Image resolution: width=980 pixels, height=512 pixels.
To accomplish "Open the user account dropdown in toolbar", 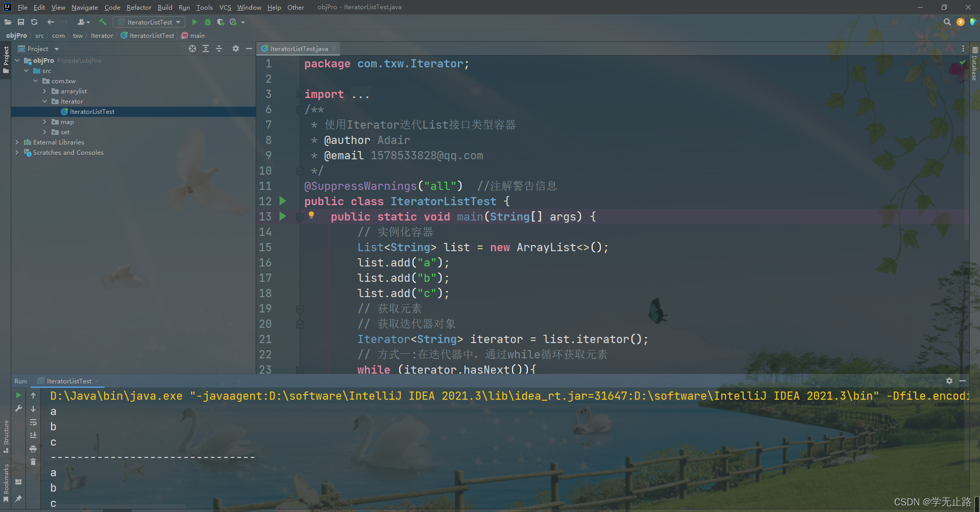I will click(x=83, y=22).
